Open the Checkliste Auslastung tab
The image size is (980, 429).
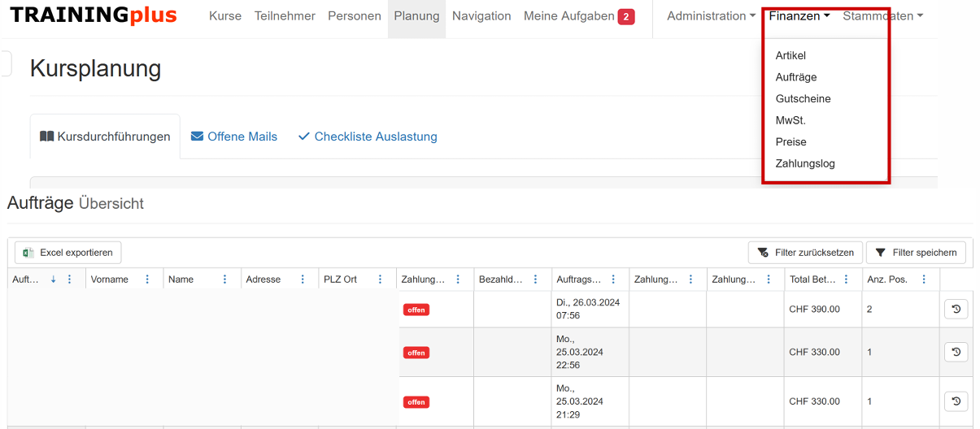point(368,136)
